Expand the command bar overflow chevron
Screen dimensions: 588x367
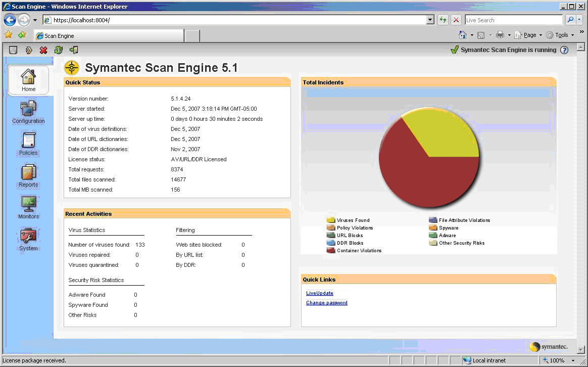point(581,32)
